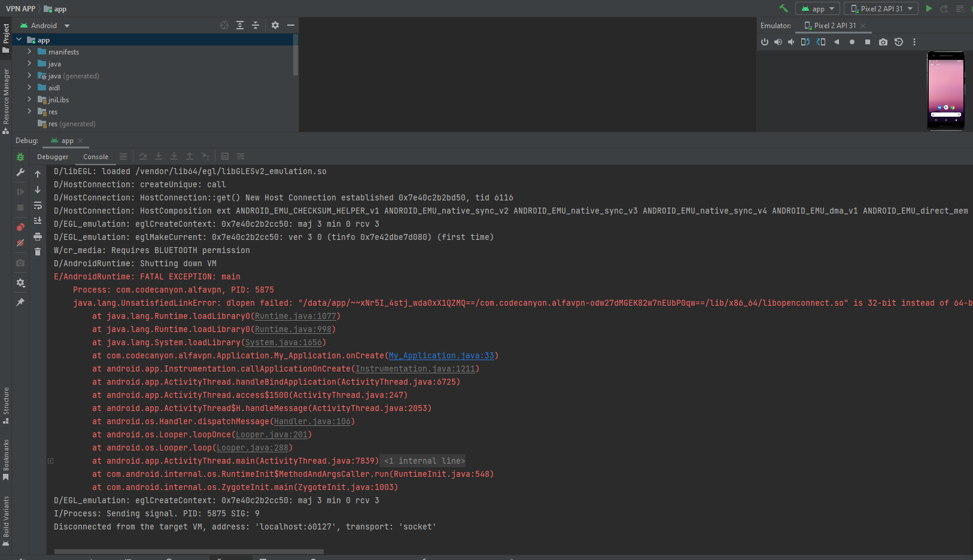This screenshot has width=973, height=560.
Task: Open the Build Variants side tab
Action: coord(6,521)
